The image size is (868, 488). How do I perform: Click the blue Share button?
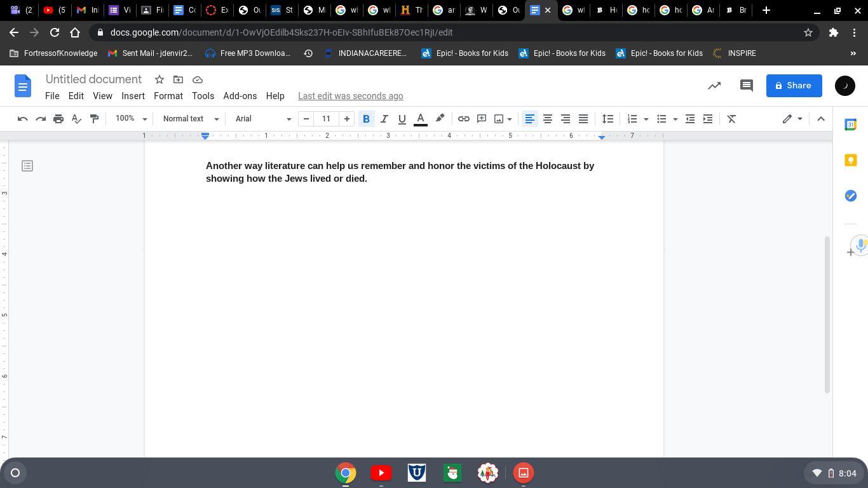point(794,86)
